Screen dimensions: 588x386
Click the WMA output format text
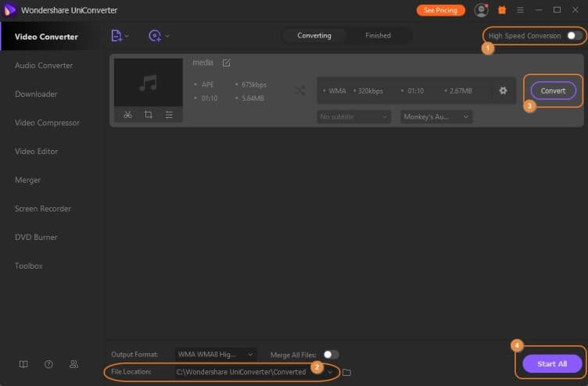(337, 91)
